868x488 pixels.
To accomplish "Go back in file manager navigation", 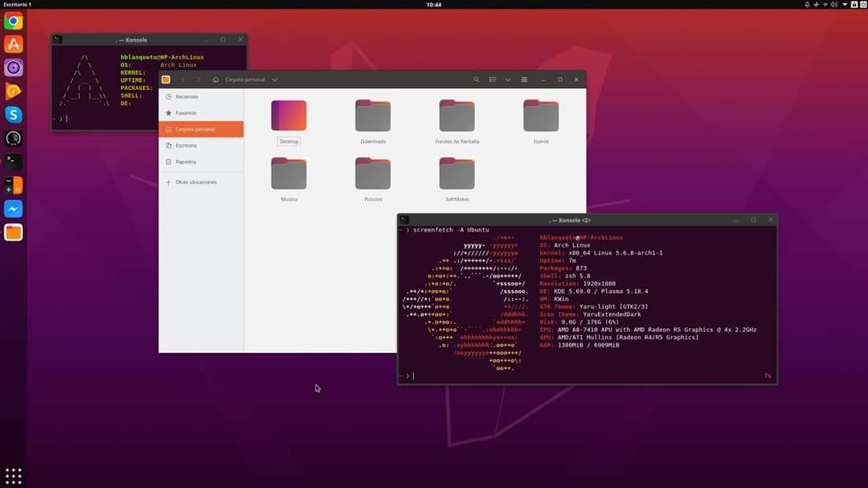I will pos(183,80).
